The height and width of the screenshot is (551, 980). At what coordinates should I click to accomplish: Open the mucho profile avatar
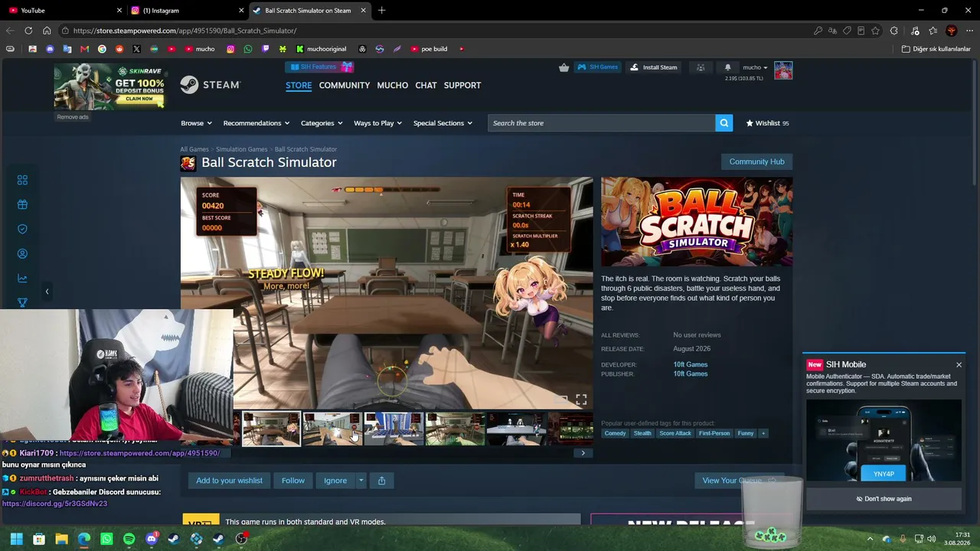click(x=783, y=70)
